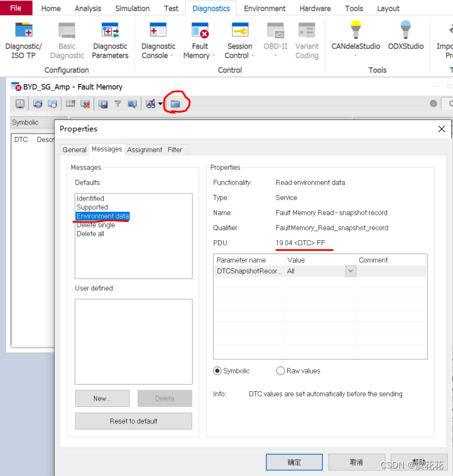Click the first Fault Memory toolbar monitor icon
453x476 pixels.
click(x=20, y=104)
